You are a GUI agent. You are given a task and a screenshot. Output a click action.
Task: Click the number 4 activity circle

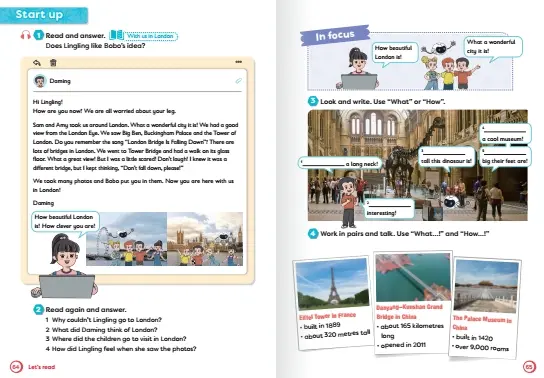(x=313, y=233)
